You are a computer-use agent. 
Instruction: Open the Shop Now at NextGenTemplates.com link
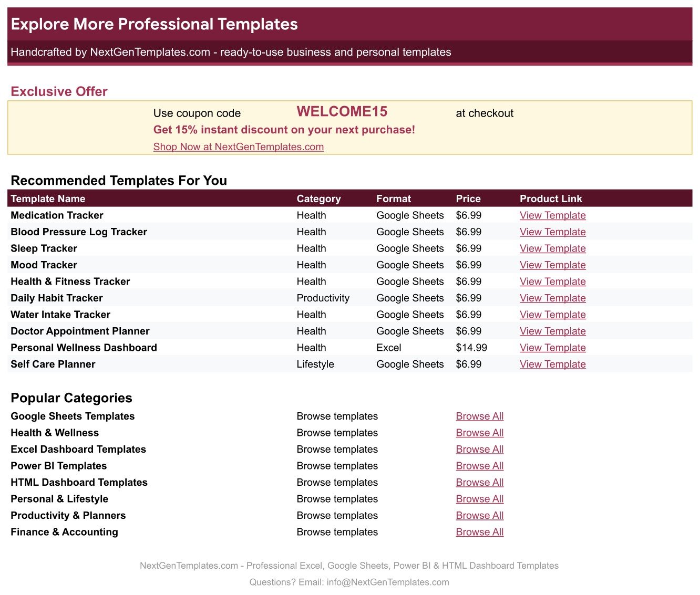(x=239, y=147)
